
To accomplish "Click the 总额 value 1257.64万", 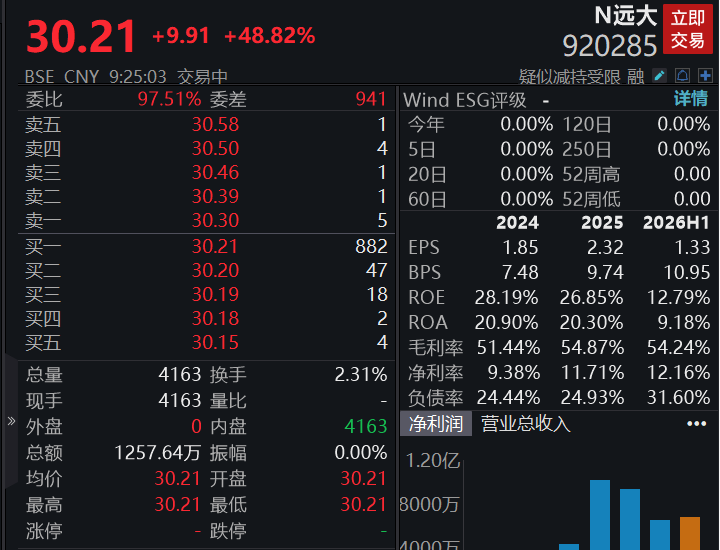I will tap(158, 453).
